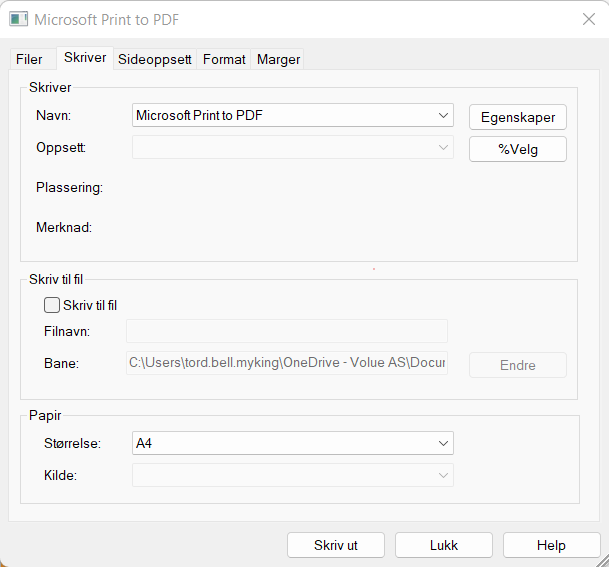Expand the Navn printer dropdown
609x567 pixels.
click(x=293, y=116)
